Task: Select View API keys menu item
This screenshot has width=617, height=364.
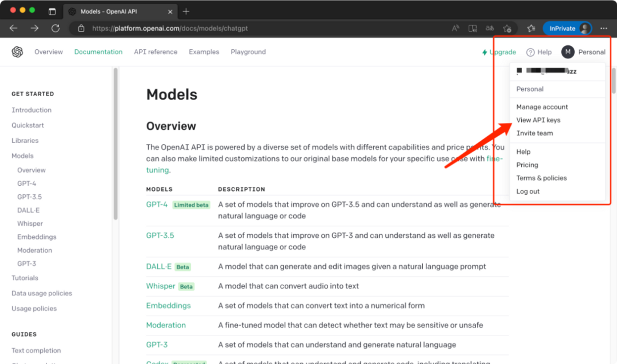Action: [538, 120]
